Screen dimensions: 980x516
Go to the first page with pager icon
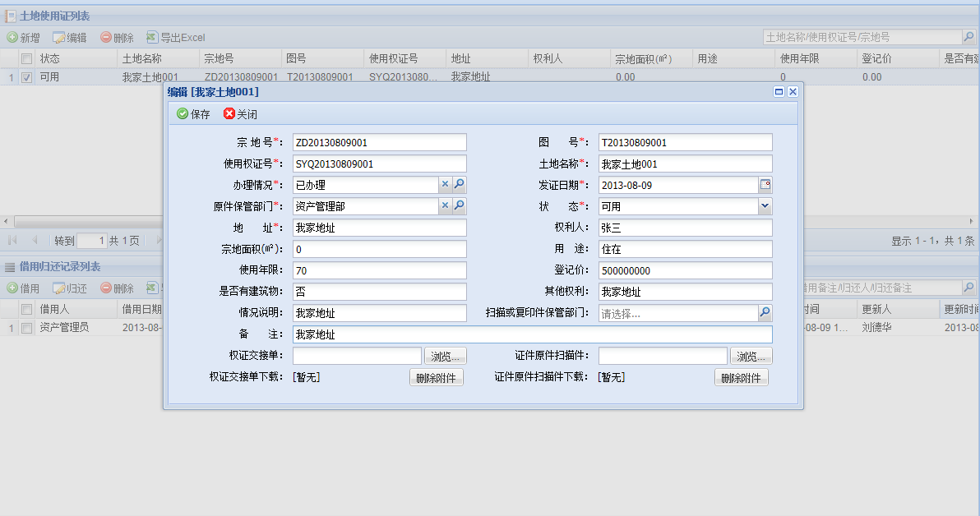12,240
